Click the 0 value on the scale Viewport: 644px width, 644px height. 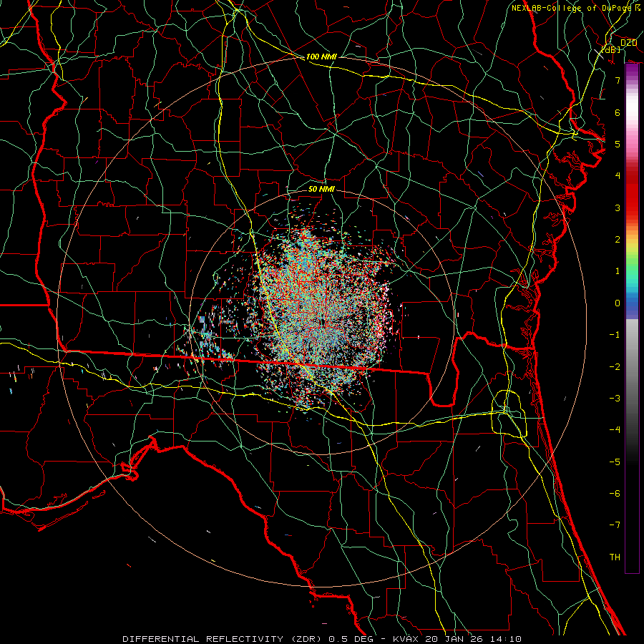[618, 303]
